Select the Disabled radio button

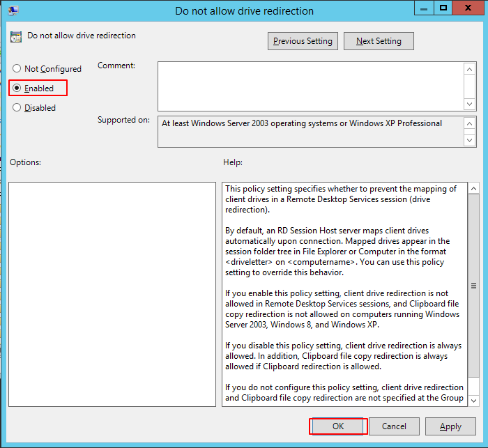pyautogui.click(x=17, y=107)
